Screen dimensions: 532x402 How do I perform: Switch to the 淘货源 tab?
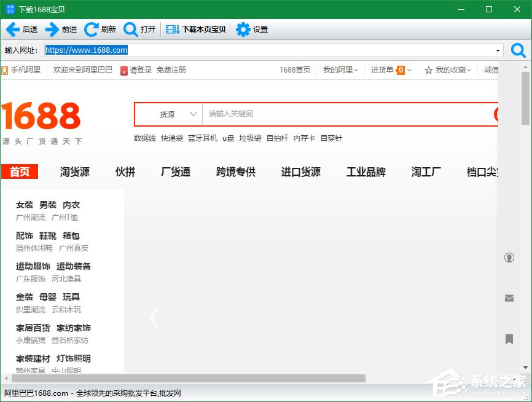pos(74,172)
